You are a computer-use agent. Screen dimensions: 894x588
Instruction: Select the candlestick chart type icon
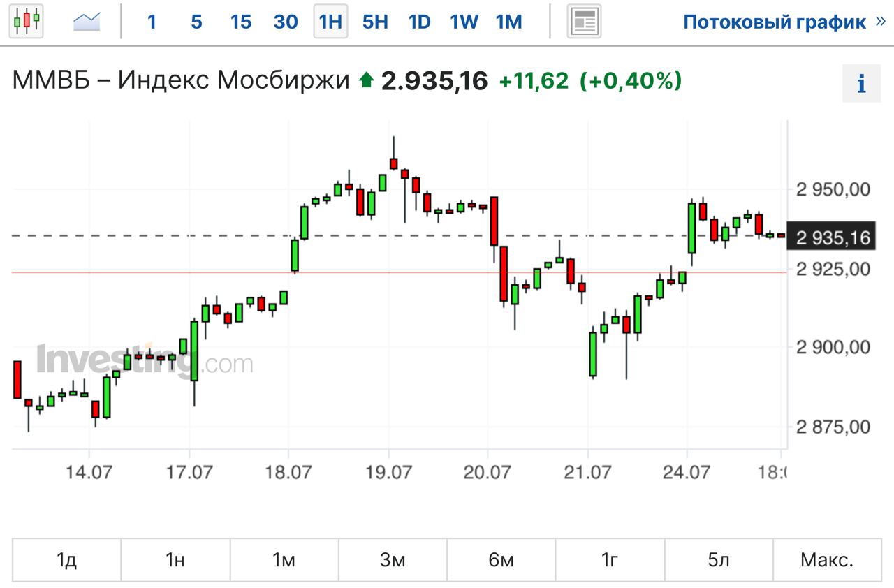pos(27,22)
